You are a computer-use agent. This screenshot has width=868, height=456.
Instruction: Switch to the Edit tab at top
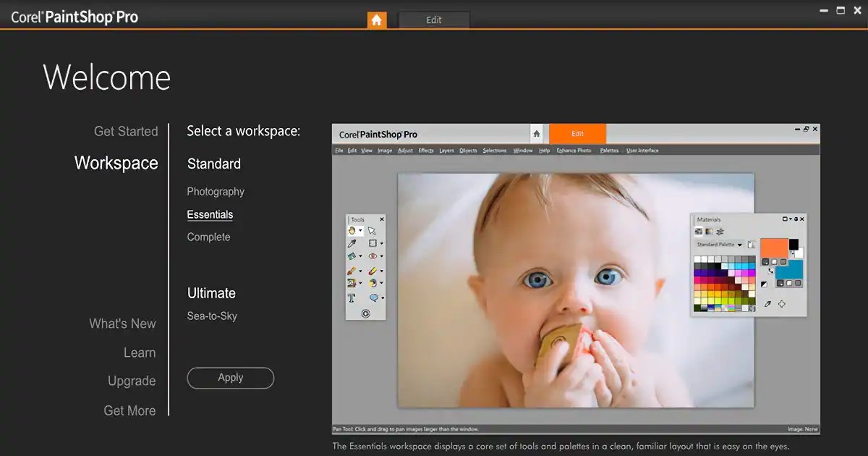pyautogui.click(x=434, y=20)
